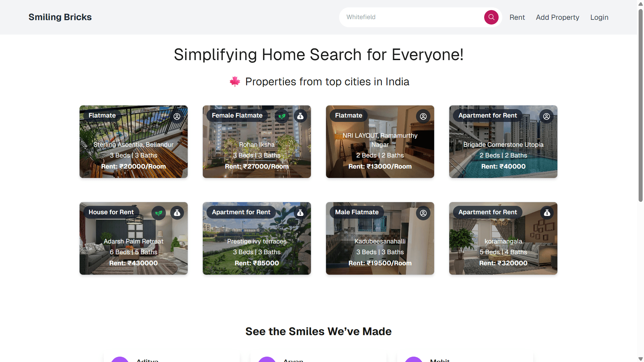Click the vertical page scrollbar thumb
Image resolution: width=644 pixels, height=362 pixels.
point(640,105)
